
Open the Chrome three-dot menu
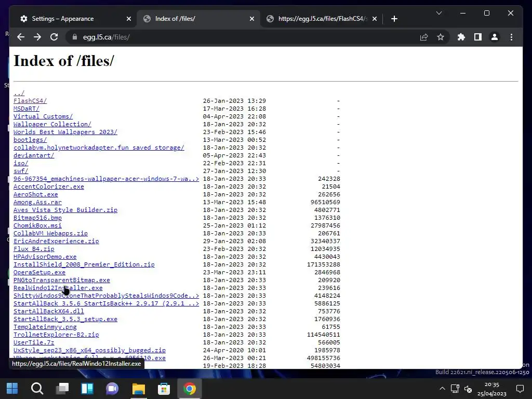click(x=511, y=37)
